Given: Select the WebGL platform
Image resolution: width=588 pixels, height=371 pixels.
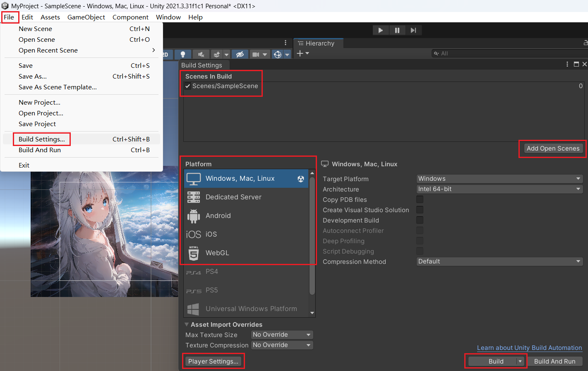Looking at the screenshot, I should point(218,253).
